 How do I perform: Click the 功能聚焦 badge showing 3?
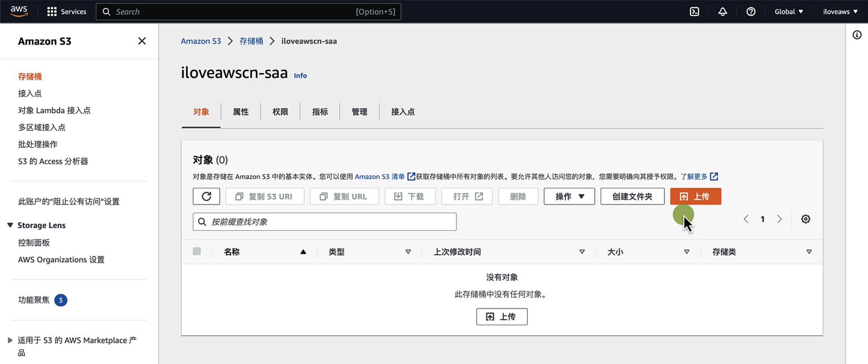click(61, 300)
